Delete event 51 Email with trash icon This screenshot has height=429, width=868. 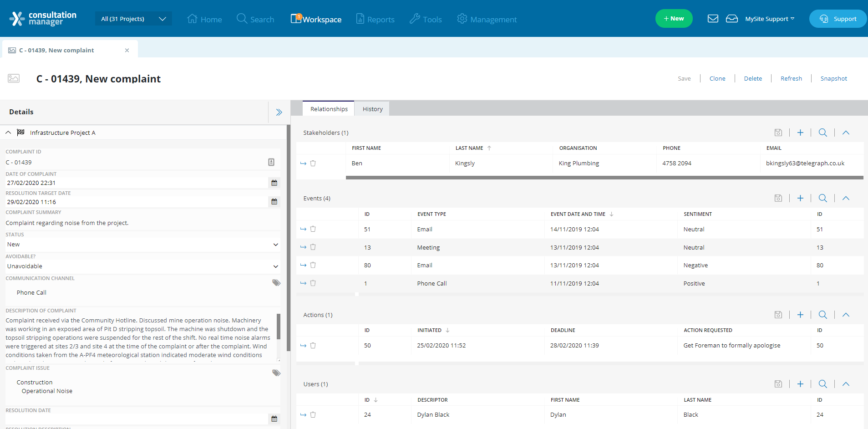pyautogui.click(x=313, y=229)
